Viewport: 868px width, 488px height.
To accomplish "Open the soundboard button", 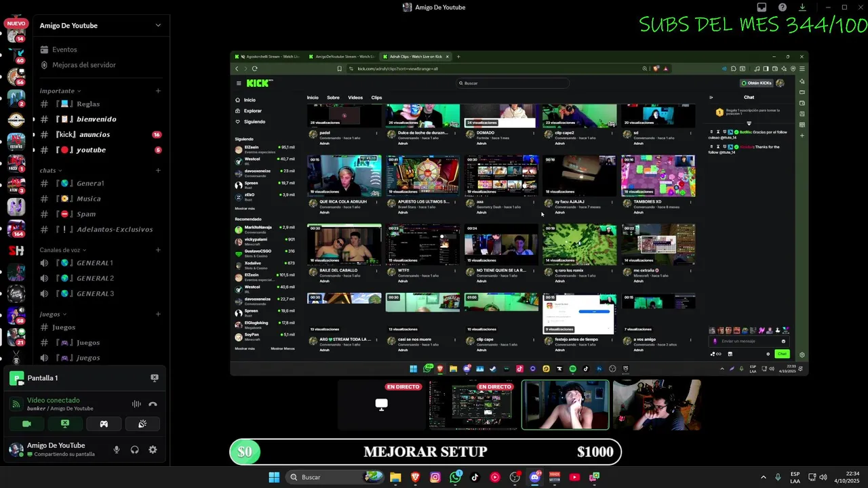I will pos(142,424).
